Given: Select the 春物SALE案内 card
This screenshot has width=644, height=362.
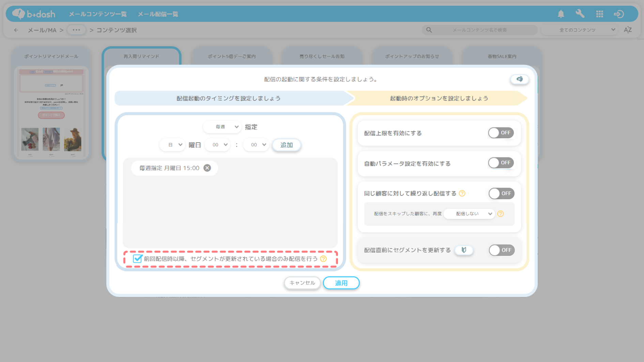Looking at the screenshot, I should coord(502,56).
